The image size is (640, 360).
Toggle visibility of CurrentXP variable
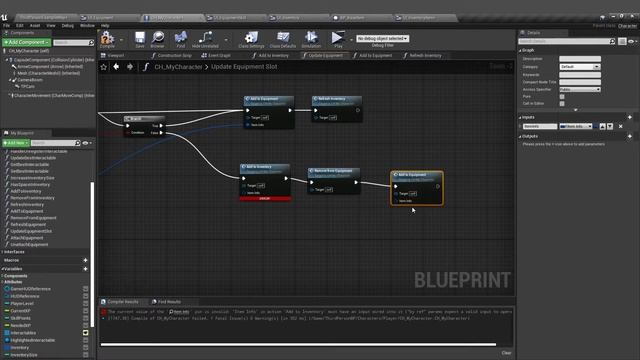tap(86, 311)
